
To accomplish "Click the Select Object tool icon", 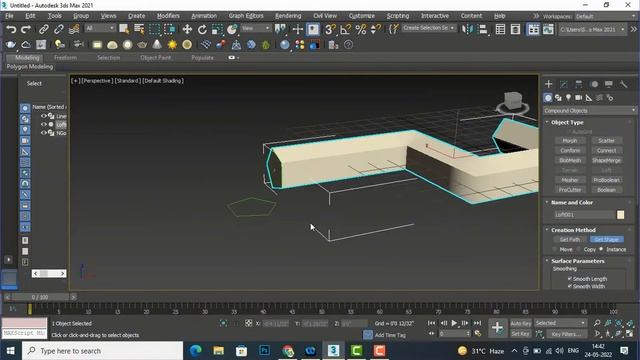I will (x=124, y=29).
